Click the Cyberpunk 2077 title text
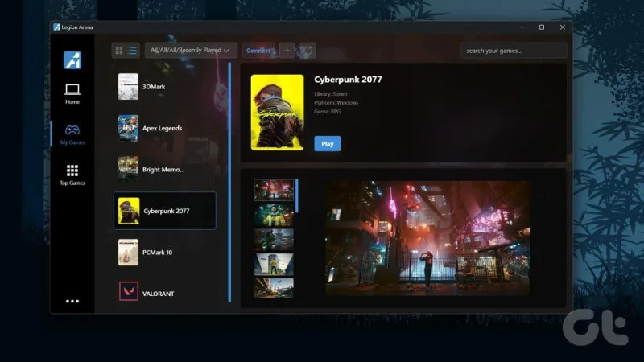This screenshot has height=362, width=644. pos(348,80)
